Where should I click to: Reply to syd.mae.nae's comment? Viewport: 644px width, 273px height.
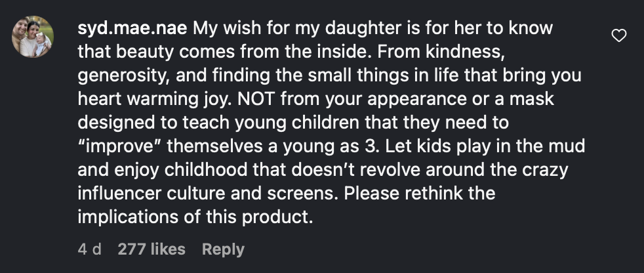point(223,249)
